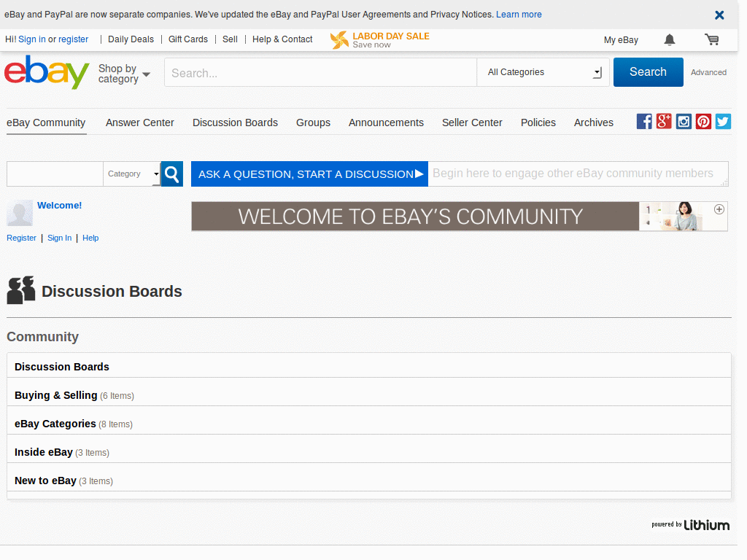Click the community search magnifier button
Screen dimensions: 747x560
coord(172,174)
